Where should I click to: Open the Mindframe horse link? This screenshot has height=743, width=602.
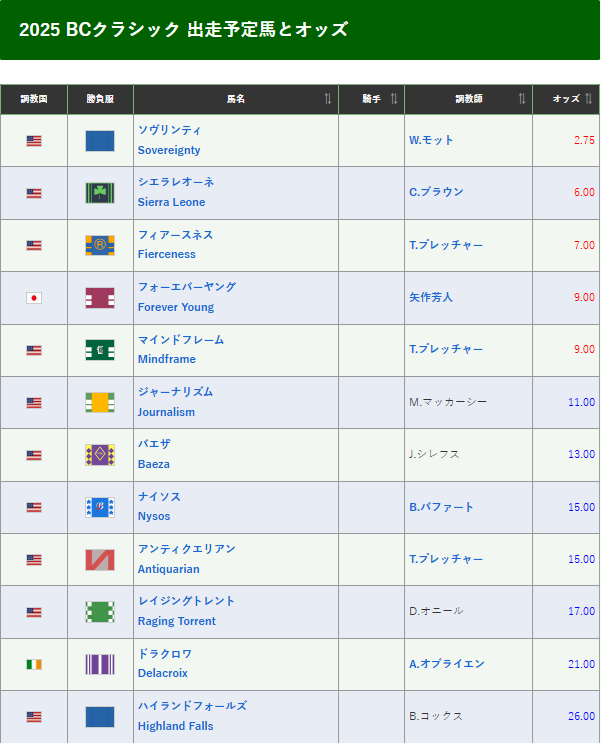167,359
